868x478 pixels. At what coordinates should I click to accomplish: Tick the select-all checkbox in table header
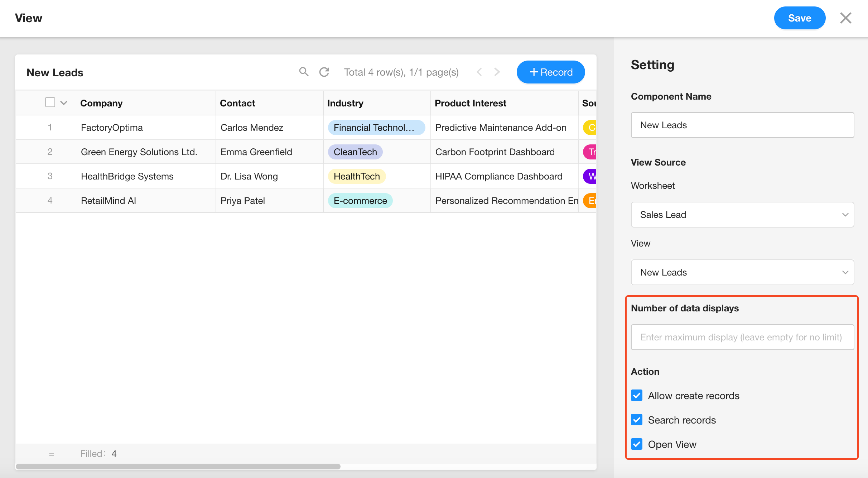click(50, 102)
